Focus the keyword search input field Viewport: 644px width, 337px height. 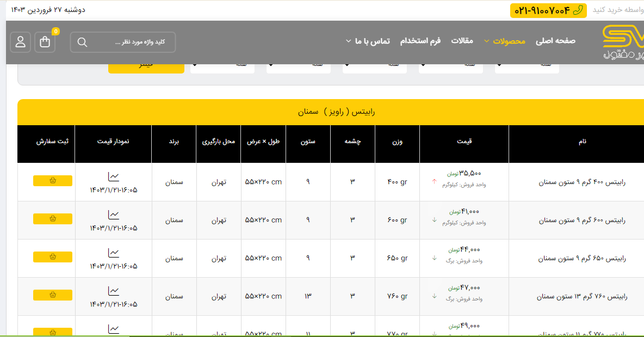point(131,42)
